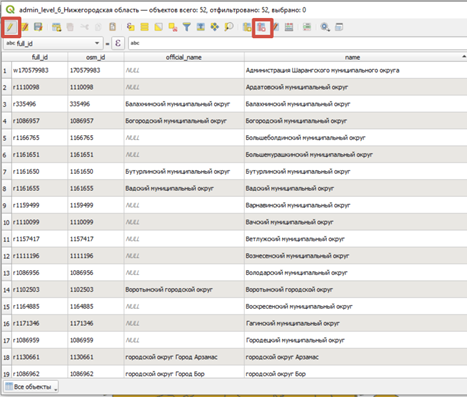This screenshot has height=397, width=467.
Task: Open the conditional formatting icon
Action: click(x=307, y=27)
